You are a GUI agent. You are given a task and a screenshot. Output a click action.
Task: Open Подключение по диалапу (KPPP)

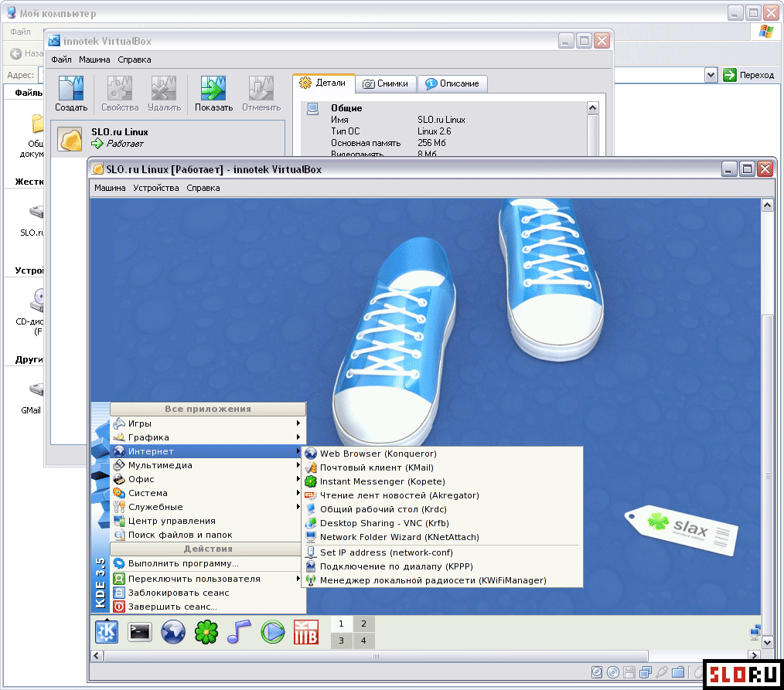tap(442, 566)
